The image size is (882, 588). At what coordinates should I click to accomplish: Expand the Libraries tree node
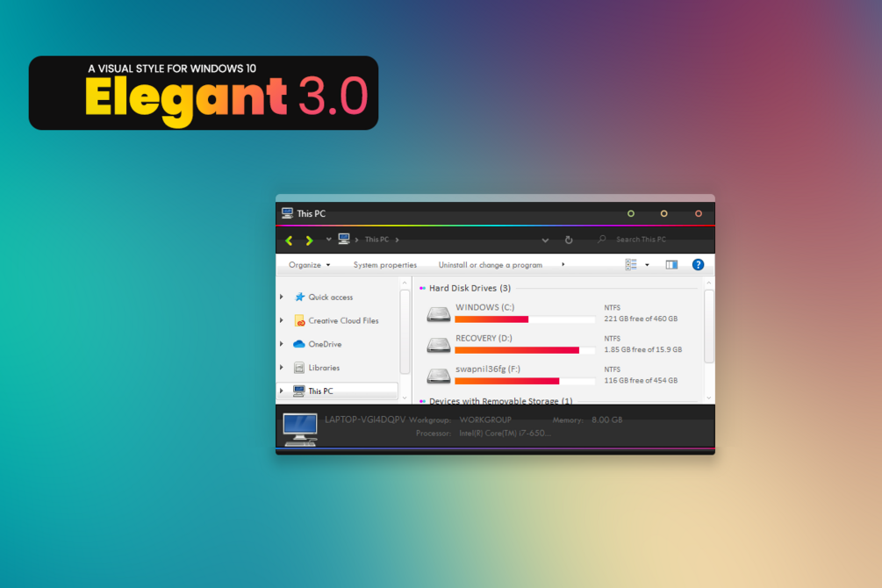pos(282,368)
